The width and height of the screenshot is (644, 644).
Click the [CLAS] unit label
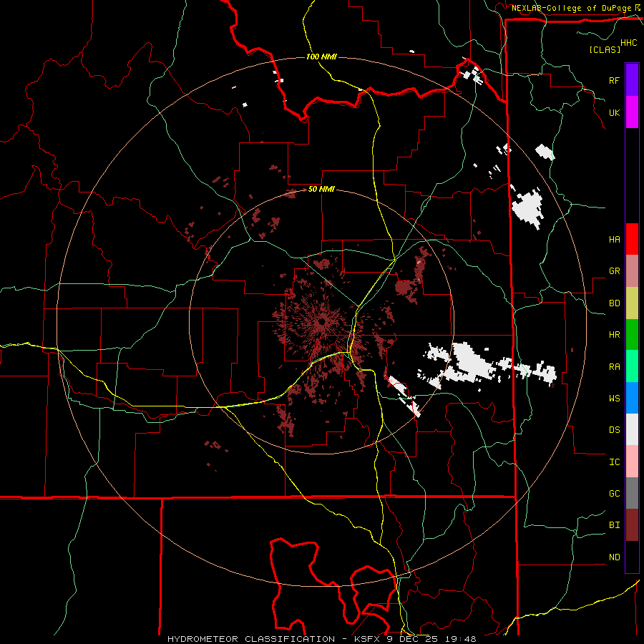[605, 49]
